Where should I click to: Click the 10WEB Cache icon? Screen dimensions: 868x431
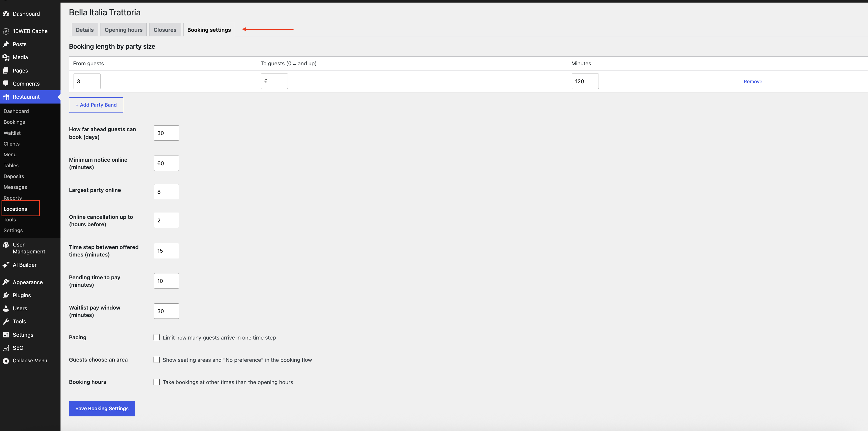click(6, 31)
